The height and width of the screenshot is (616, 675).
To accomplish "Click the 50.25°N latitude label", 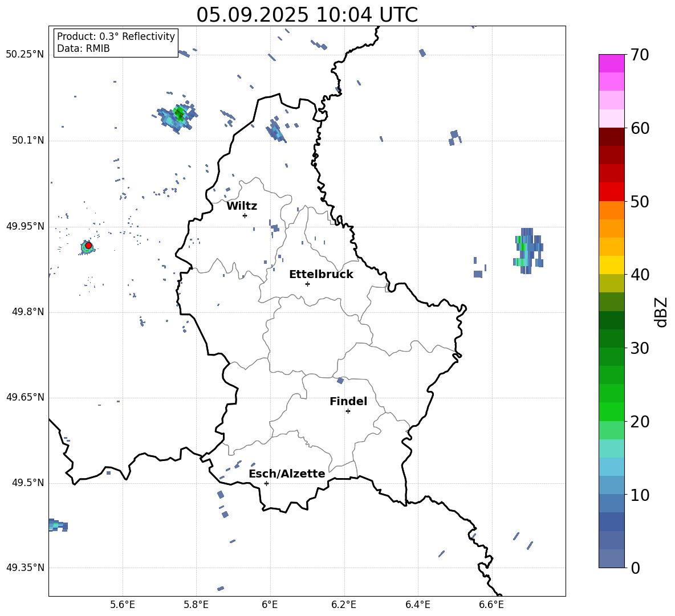I will [x=25, y=55].
